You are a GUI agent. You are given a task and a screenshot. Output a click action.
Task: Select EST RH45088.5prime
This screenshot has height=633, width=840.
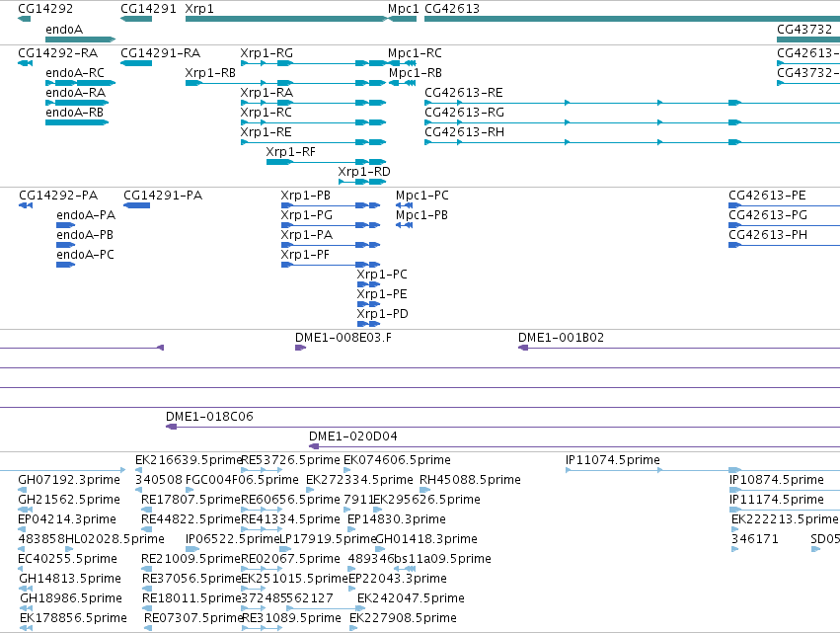(470, 480)
